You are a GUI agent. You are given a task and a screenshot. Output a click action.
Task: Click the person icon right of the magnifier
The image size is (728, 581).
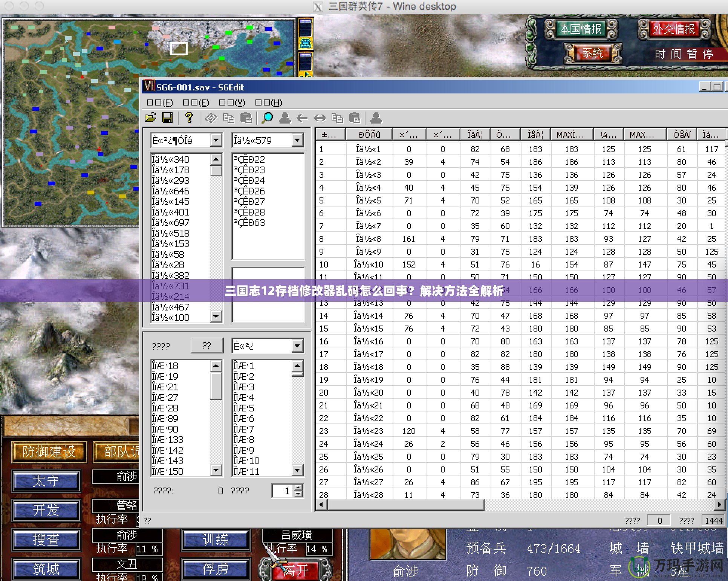click(x=285, y=118)
